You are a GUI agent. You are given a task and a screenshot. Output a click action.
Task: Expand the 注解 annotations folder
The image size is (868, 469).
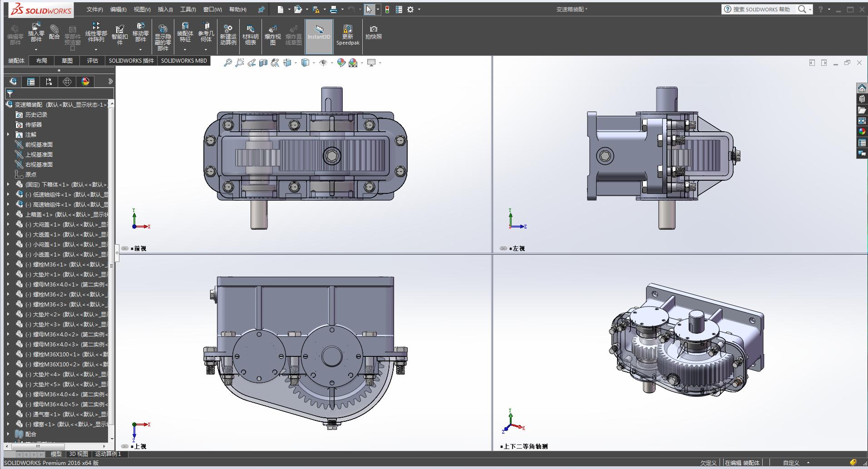tap(8, 135)
